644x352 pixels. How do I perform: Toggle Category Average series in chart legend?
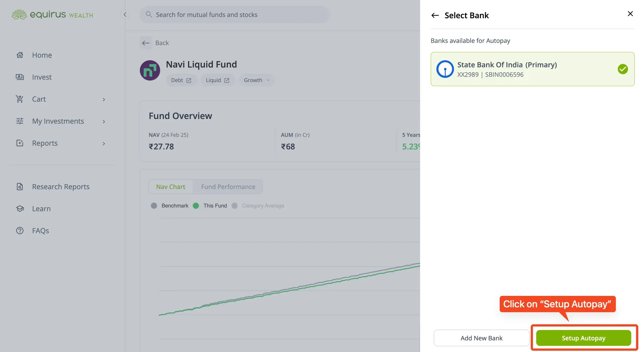(x=258, y=206)
